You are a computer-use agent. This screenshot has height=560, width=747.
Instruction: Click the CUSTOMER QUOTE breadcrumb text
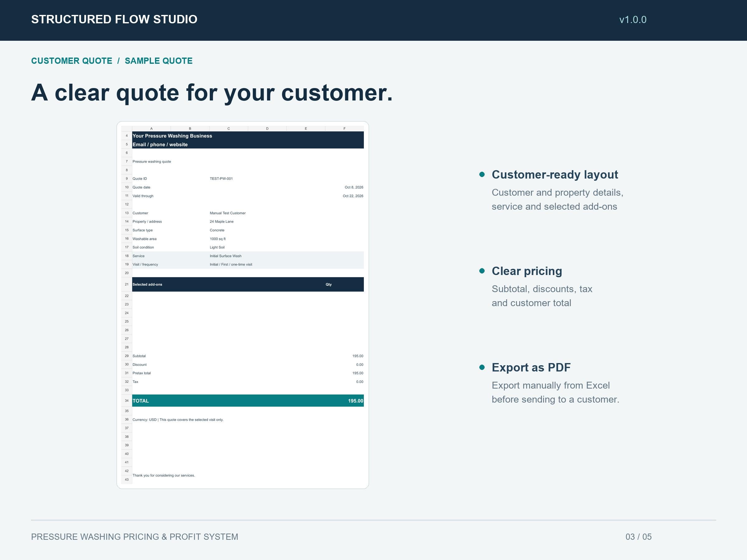pyautogui.click(x=72, y=61)
